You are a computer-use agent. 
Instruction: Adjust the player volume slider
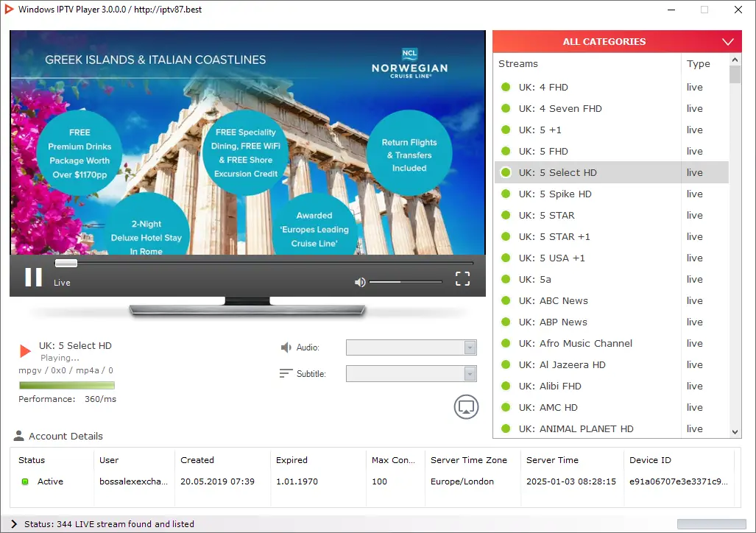coord(406,282)
